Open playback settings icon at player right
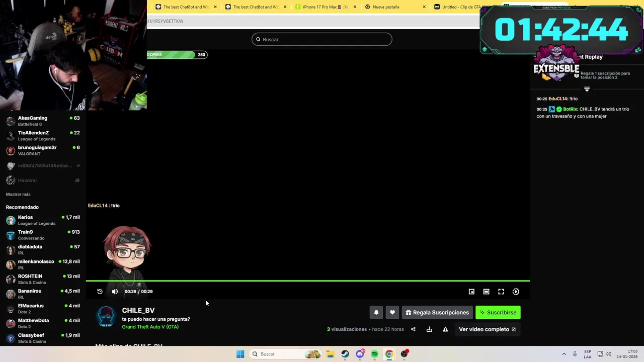The image size is (644, 362). pos(516,292)
